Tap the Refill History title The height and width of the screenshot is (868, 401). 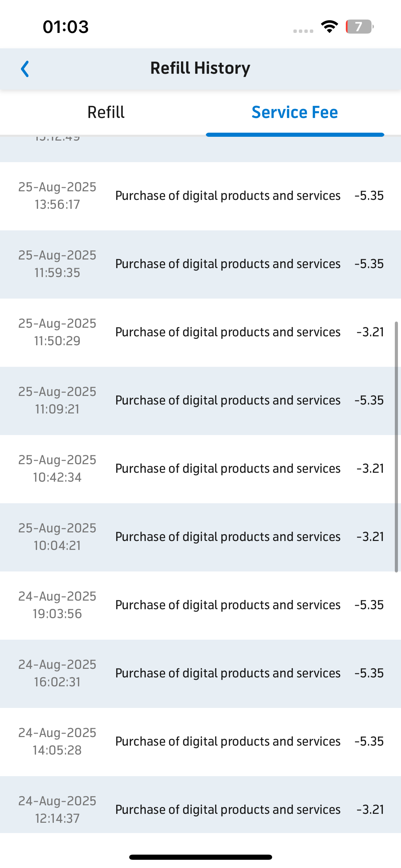200,68
